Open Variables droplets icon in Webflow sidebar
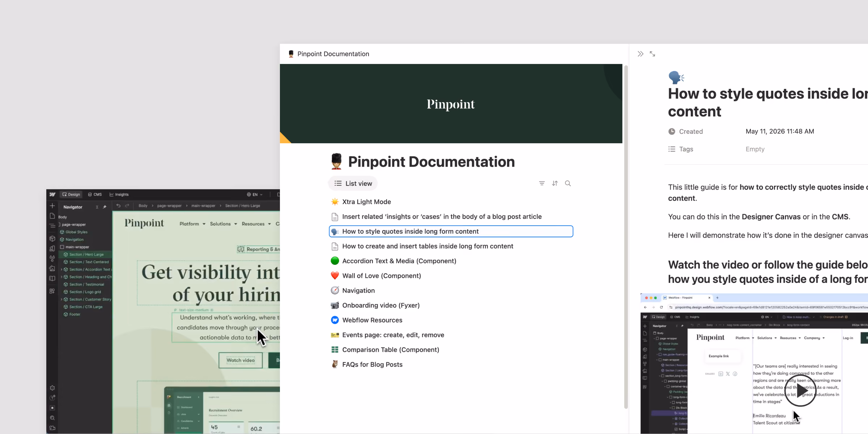868x434 pixels. pyautogui.click(x=52, y=258)
